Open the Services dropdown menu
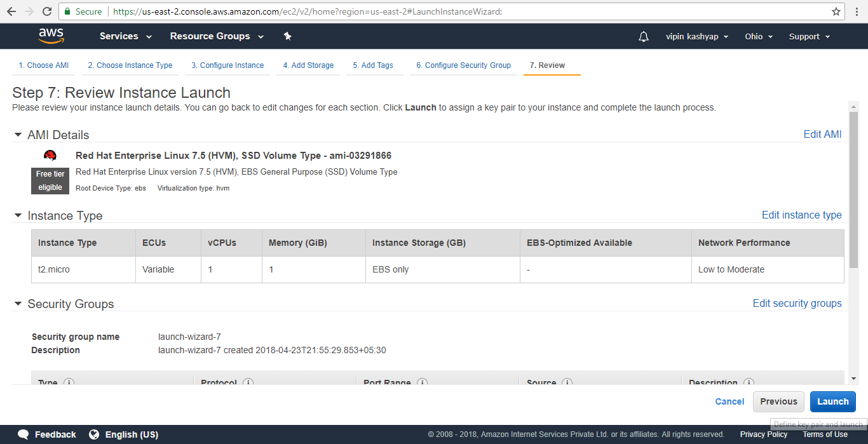The height and width of the screenshot is (444, 868). (126, 36)
